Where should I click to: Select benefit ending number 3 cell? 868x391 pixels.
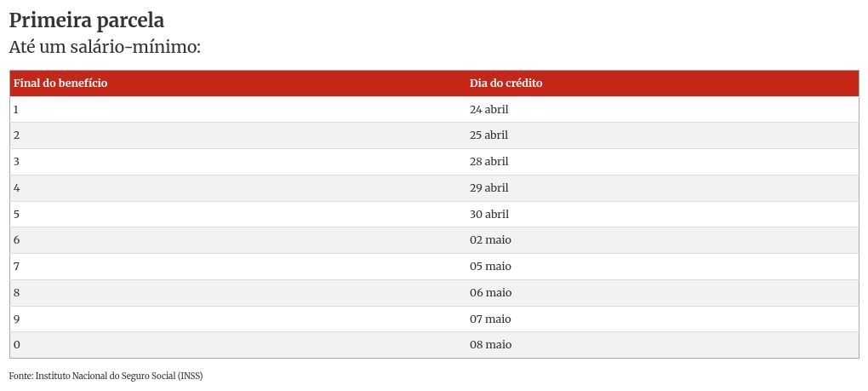coord(238,162)
